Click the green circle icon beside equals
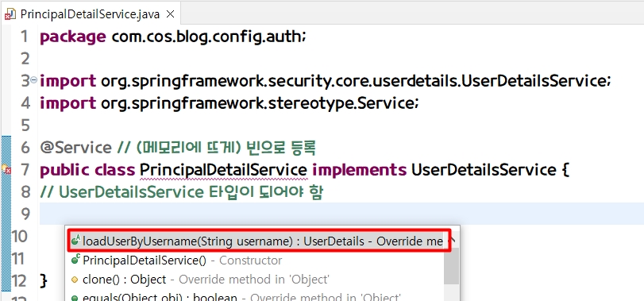Viewport: 644px width, 301px height. point(75,298)
